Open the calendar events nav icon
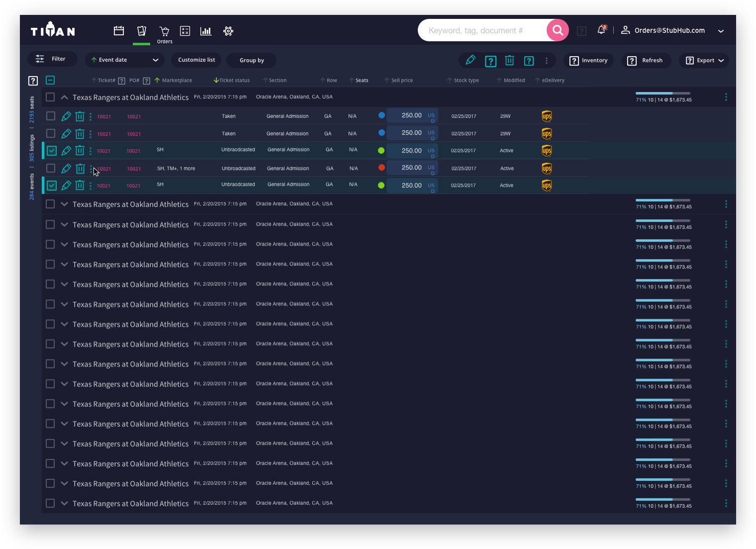The height and width of the screenshot is (549, 756). [x=119, y=31]
